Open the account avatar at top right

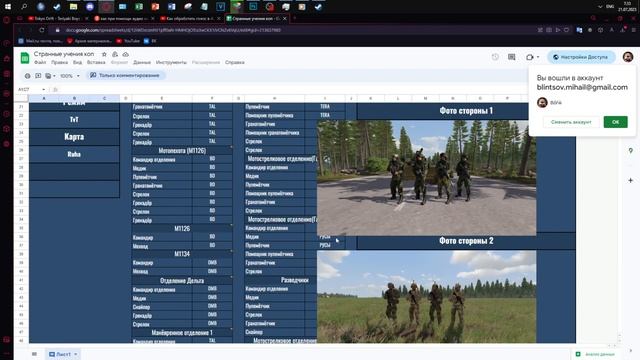(628, 57)
